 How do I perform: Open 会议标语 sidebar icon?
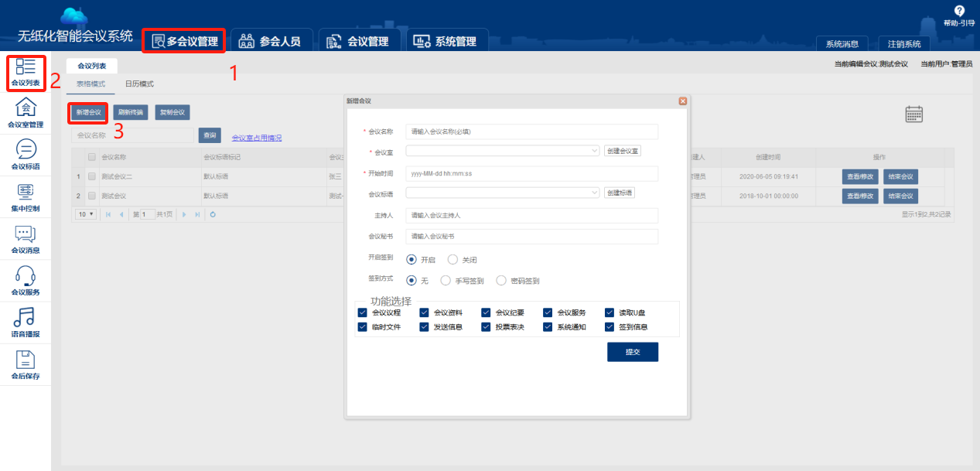[x=26, y=148]
